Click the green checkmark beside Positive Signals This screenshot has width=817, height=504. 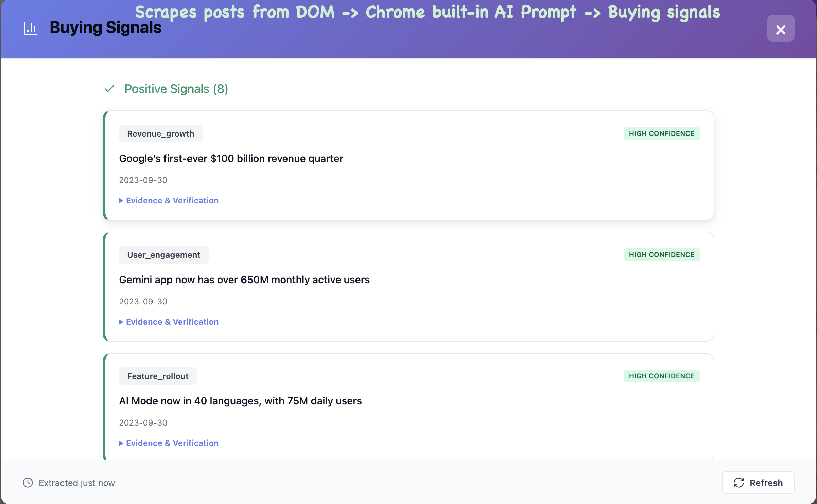109,89
